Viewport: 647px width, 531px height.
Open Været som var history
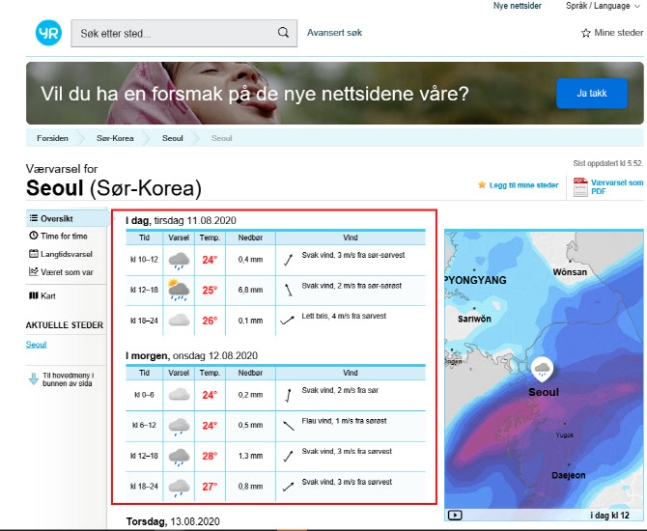coord(61,272)
